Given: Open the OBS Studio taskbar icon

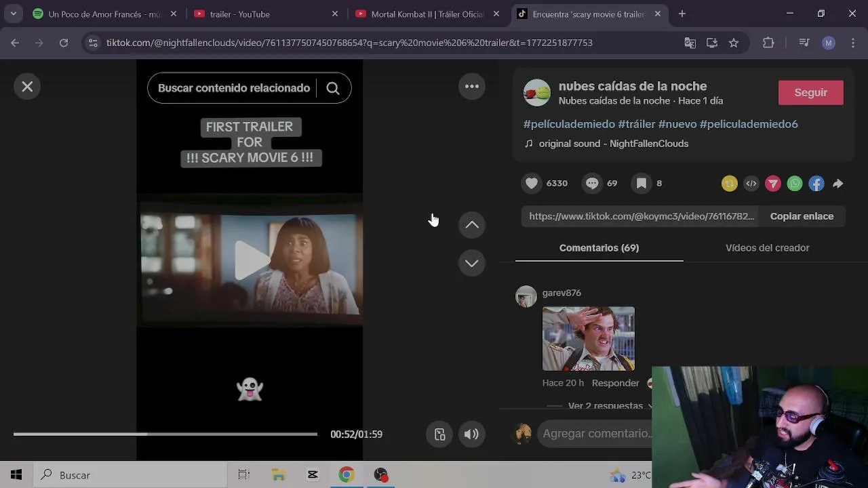Looking at the screenshot, I should (x=381, y=475).
